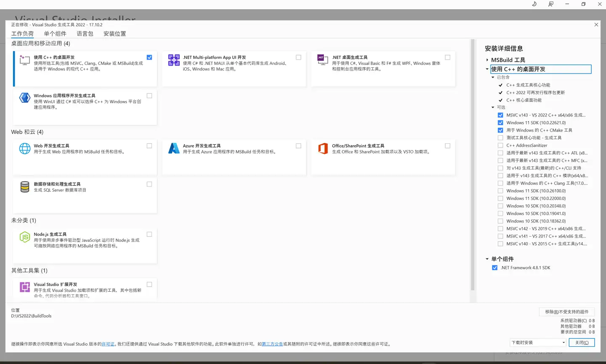Click the C++ desktop development workload icon

pos(25,60)
